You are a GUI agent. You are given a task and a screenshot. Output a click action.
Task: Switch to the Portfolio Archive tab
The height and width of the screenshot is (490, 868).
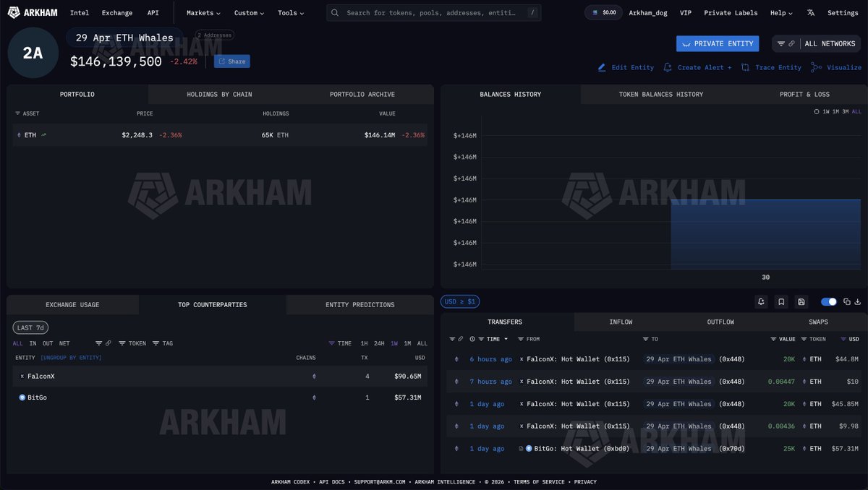[362, 94]
